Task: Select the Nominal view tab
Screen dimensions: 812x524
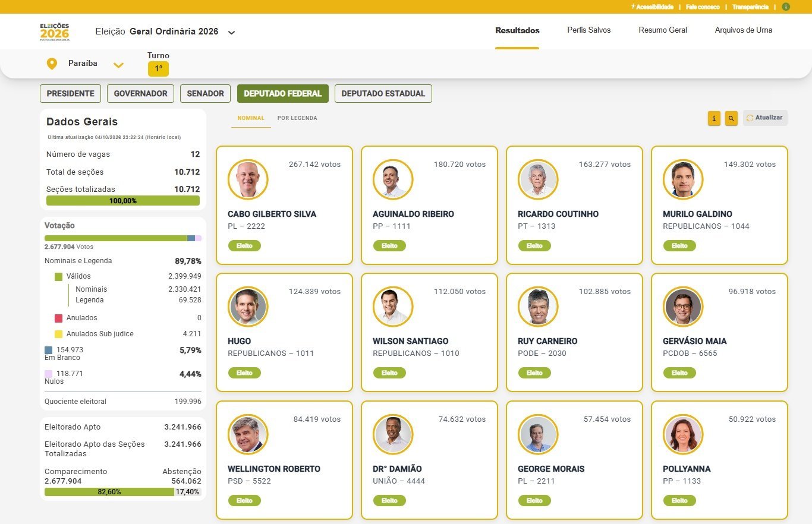Action: click(251, 118)
